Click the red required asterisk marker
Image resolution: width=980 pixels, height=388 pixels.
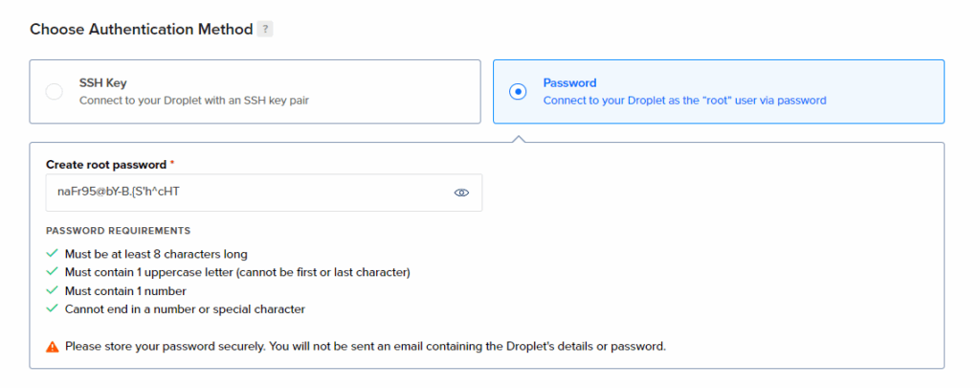pyautogui.click(x=172, y=164)
